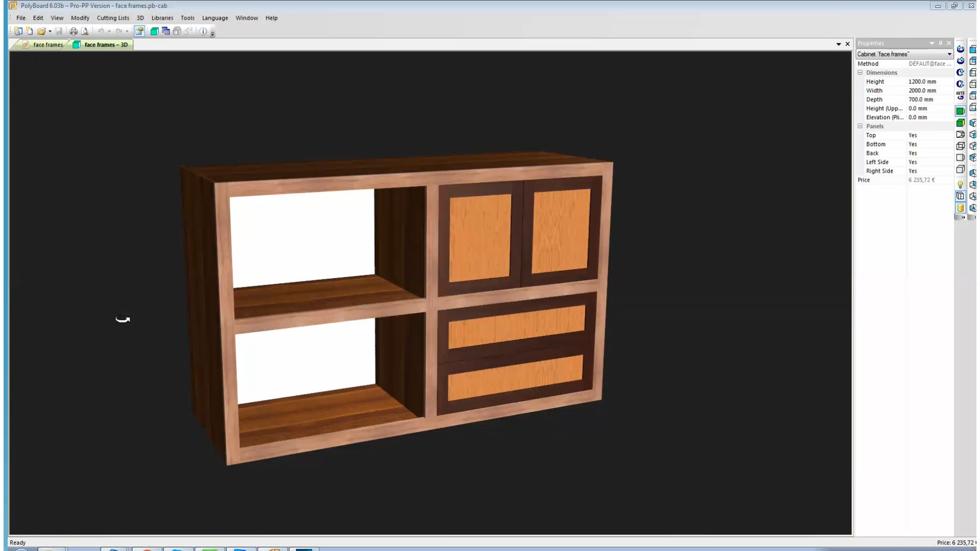Viewport: 980px width, 551px height.
Task: Toggle the doors display icon
Action: 960,196
